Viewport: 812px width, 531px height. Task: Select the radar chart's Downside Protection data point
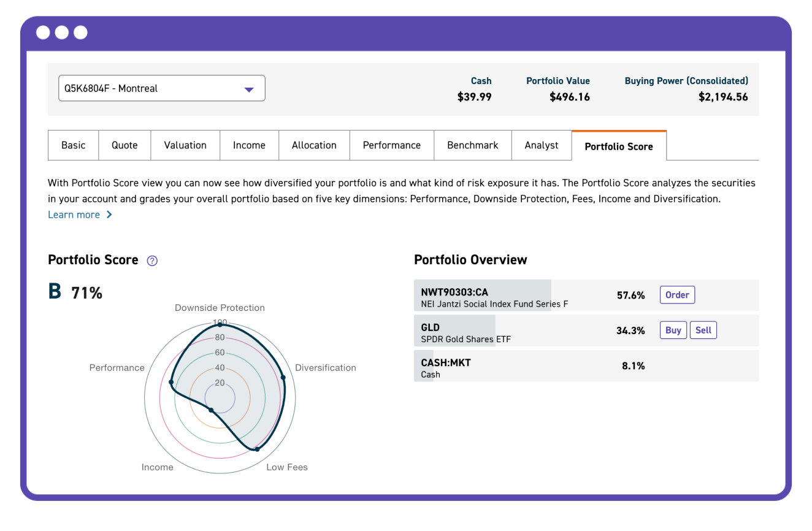(x=220, y=324)
